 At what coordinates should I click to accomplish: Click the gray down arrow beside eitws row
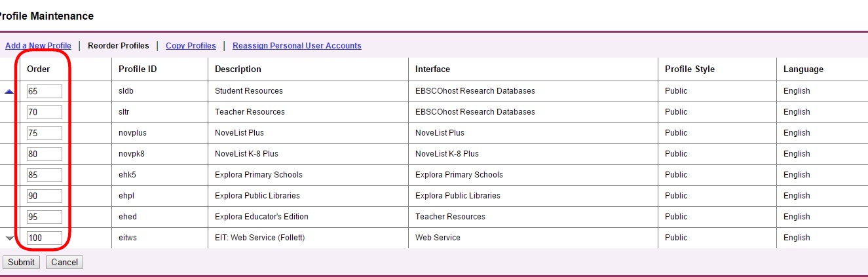(x=9, y=238)
